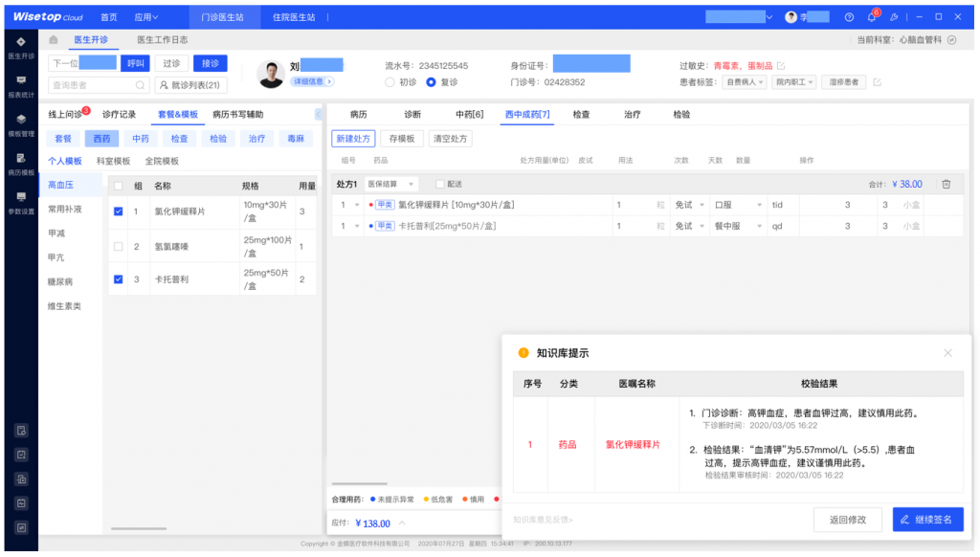Enable the 配送 checkbox

click(440, 184)
